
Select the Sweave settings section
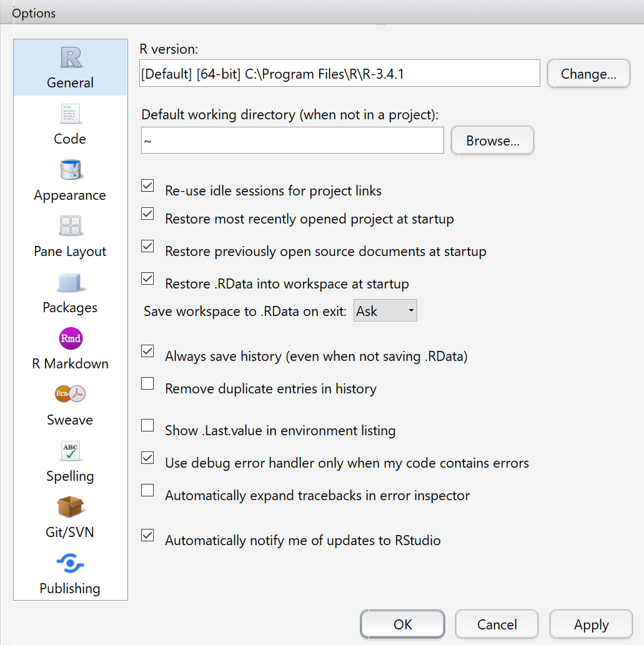(x=71, y=406)
